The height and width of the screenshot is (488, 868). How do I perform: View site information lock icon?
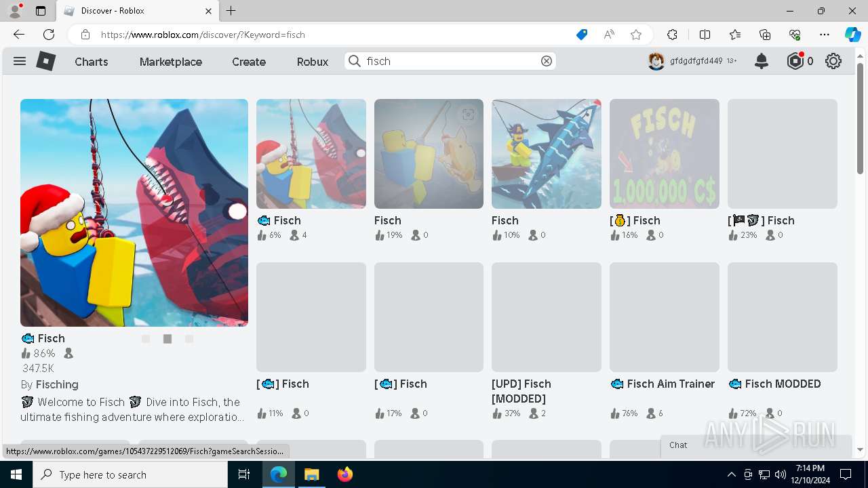85,35
